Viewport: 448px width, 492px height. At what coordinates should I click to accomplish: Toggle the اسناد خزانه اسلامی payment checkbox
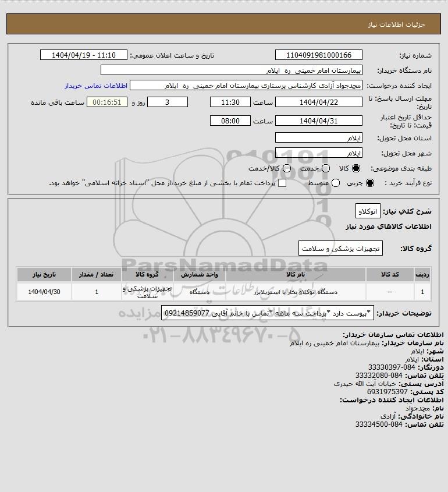point(282,183)
